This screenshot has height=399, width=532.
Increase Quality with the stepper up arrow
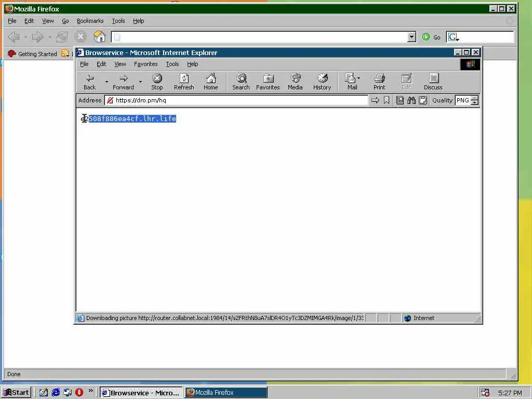[x=475, y=98]
